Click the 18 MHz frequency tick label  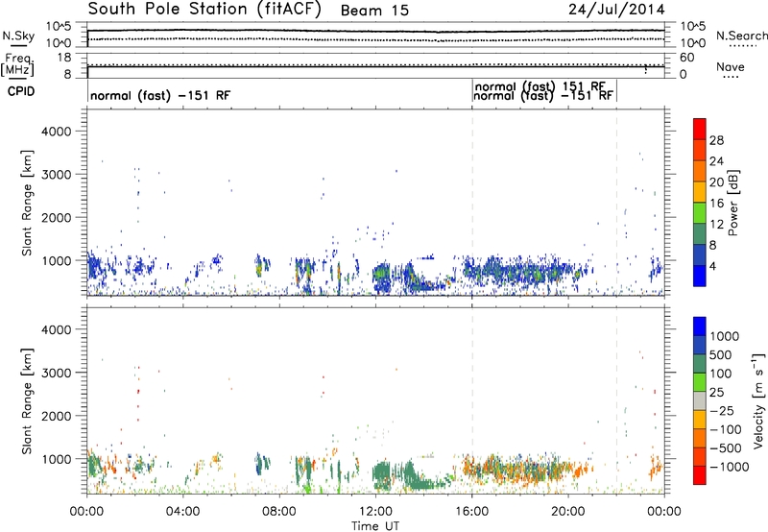coord(63,58)
